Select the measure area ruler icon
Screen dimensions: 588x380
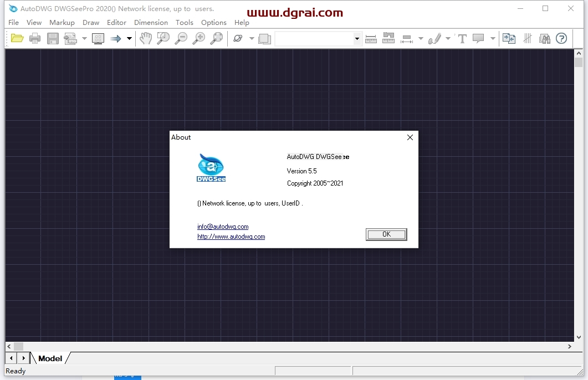tap(388, 38)
